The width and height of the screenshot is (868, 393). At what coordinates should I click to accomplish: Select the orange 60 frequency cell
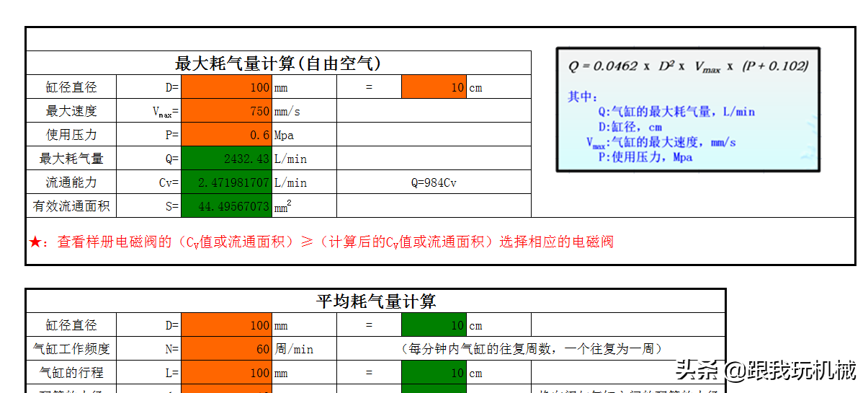(226, 349)
